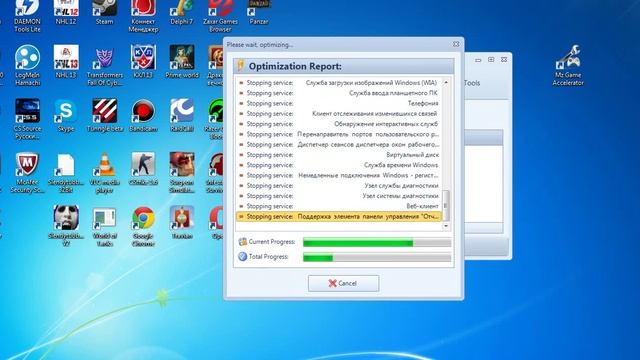This screenshot has height=360, width=640.
Task: Open the Bandicam recorder icon
Action: pyautogui.click(x=143, y=116)
